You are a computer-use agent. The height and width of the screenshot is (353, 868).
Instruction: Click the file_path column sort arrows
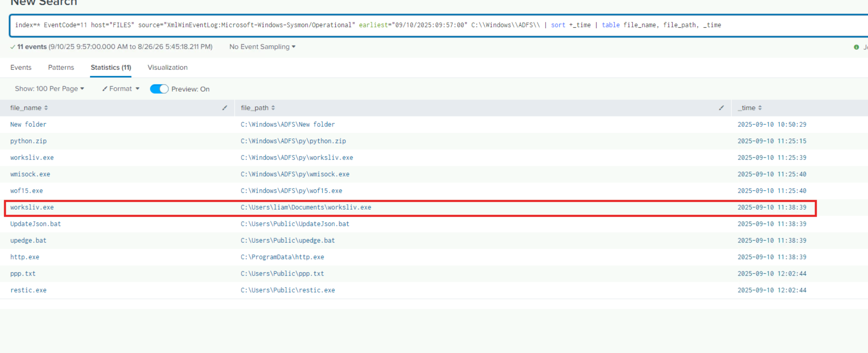pyautogui.click(x=273, y=108)
